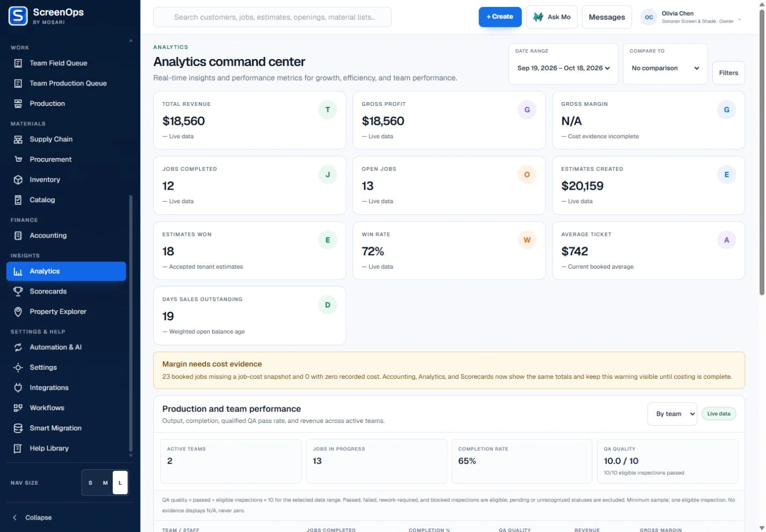Image resolution: width=766 pixels, height=532 pixels.
Task: Open Settings gear icon in sidebar
Action: coord(18,368)
